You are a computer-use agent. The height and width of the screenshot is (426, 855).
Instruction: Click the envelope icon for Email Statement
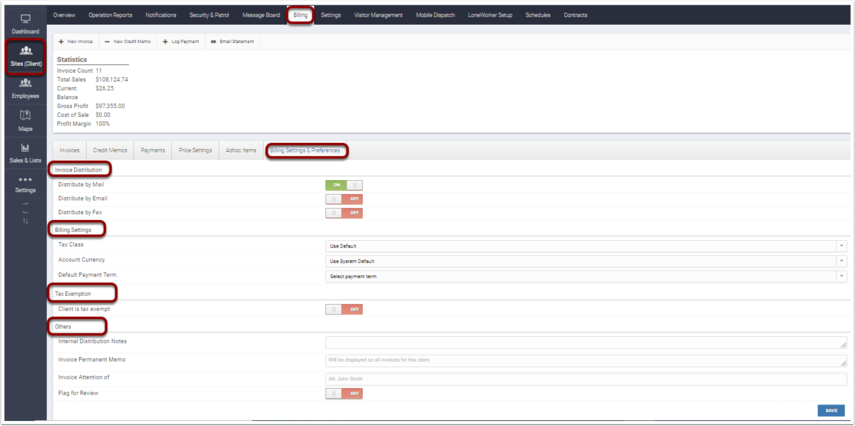[x=214, y=41]
